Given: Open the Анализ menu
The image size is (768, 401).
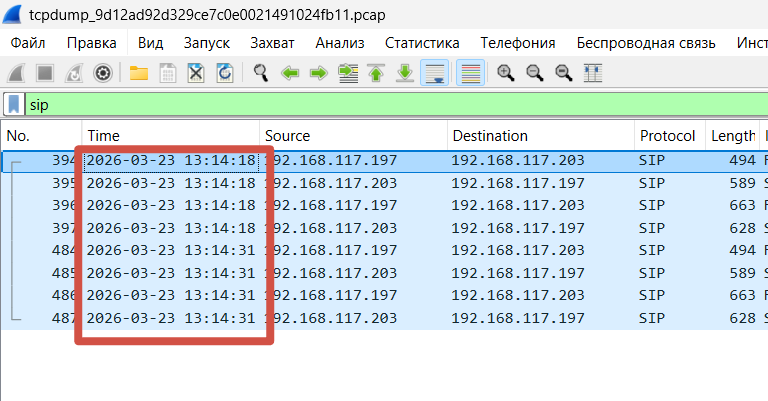Looking at the screenshot, I should tap(340, 43).
